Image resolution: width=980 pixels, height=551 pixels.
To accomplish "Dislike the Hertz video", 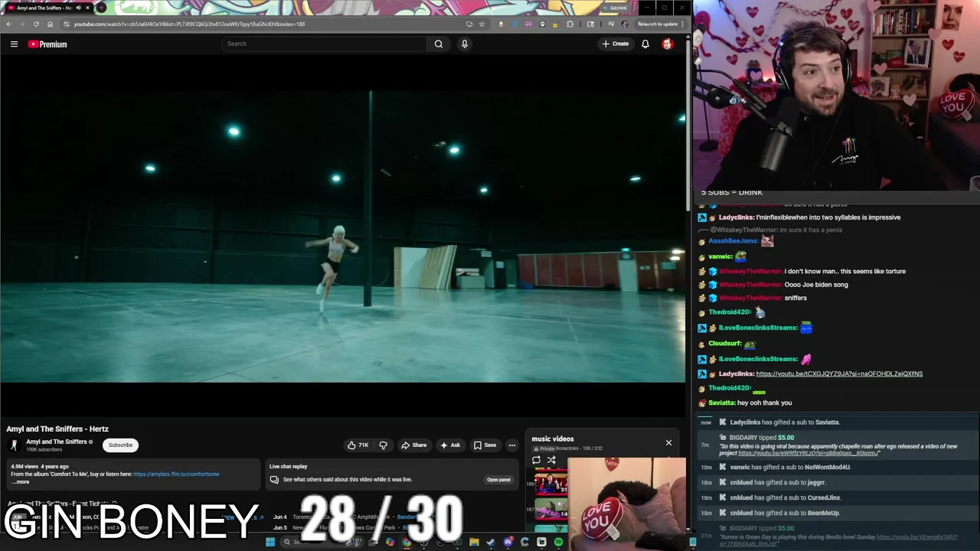I will (x=384, y=445).
